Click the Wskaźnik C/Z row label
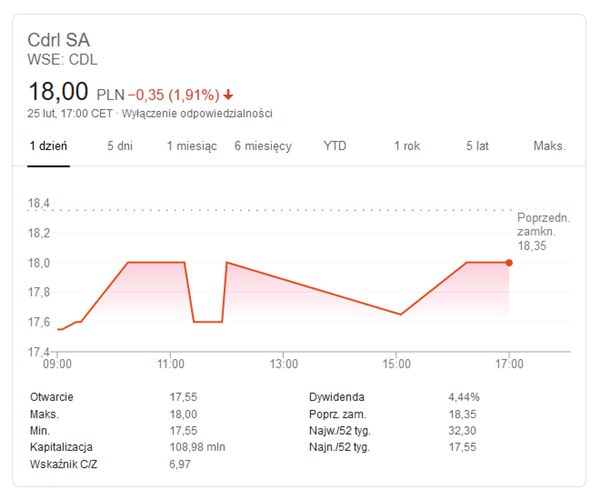The height and width of the screenshot is (499, 600). pos(65,465)
